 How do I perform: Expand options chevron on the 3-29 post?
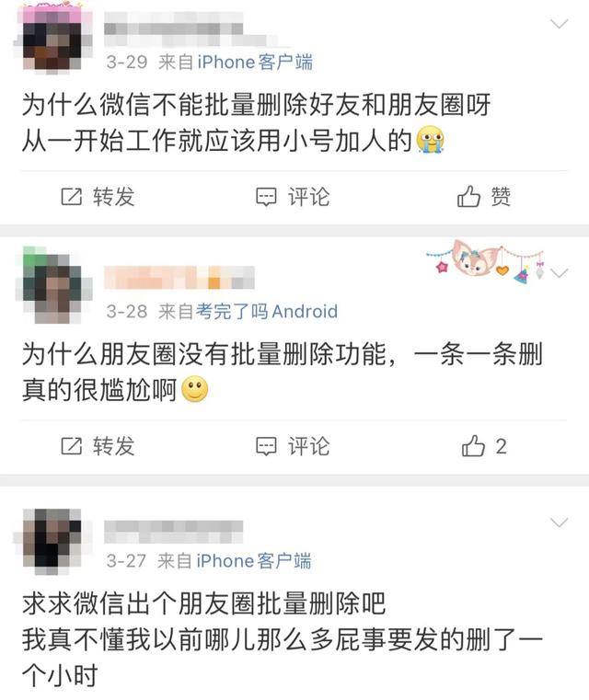click(x=559, y=23)
